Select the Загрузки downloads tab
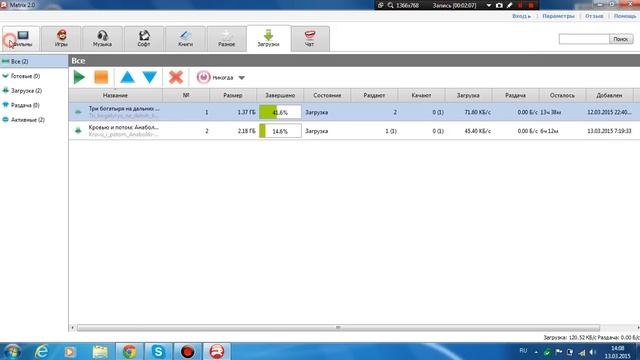The image size is (640, 360). [269, 39]
